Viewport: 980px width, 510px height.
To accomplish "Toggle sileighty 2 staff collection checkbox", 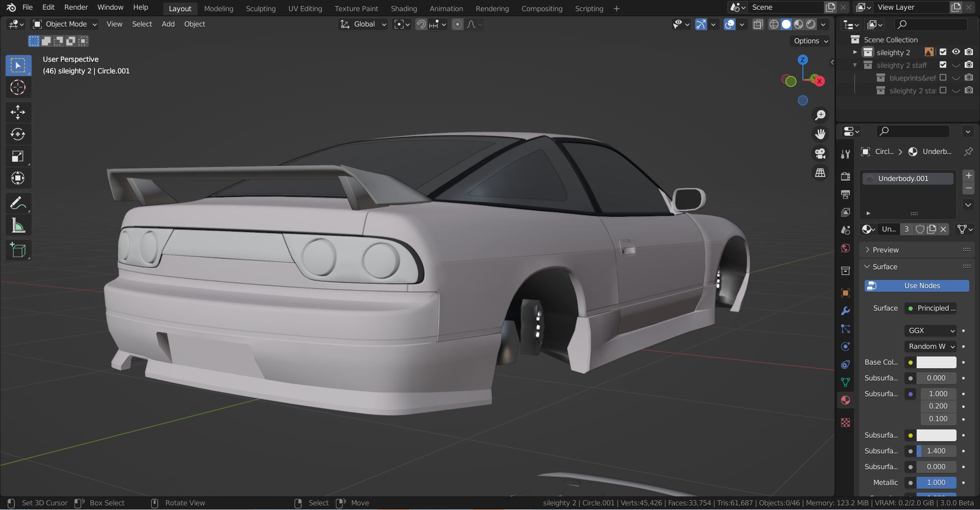I will point(943,65).
